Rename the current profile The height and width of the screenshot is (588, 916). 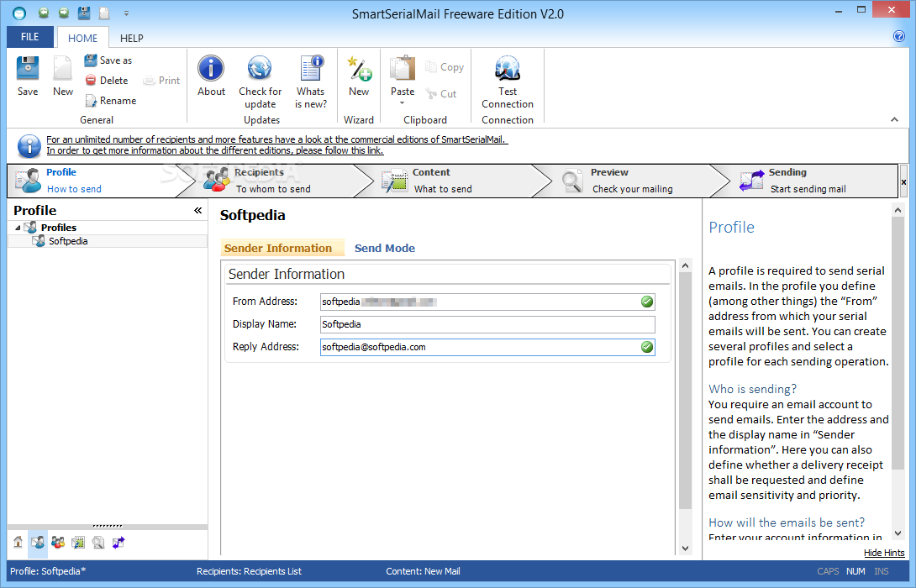click(x=110, y=101)
